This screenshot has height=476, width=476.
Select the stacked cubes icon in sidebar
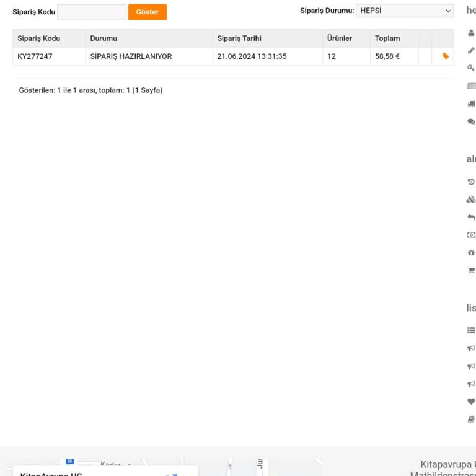tap(471, 200)
